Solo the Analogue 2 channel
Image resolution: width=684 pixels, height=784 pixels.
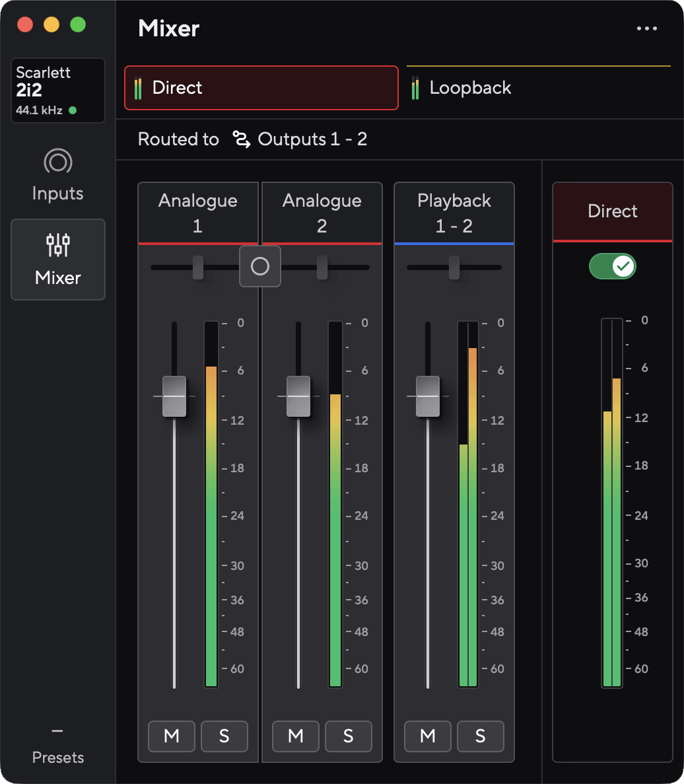point(348,736)
